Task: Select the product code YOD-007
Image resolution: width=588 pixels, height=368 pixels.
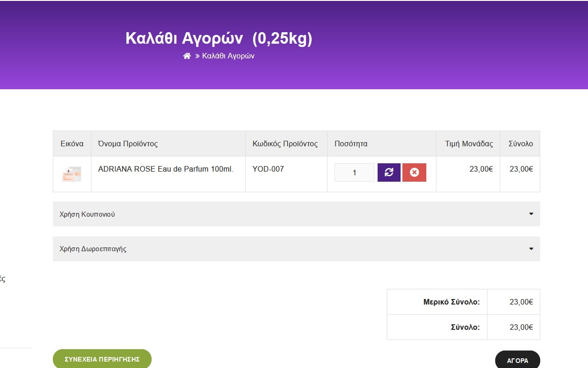Action: (268, 169)
